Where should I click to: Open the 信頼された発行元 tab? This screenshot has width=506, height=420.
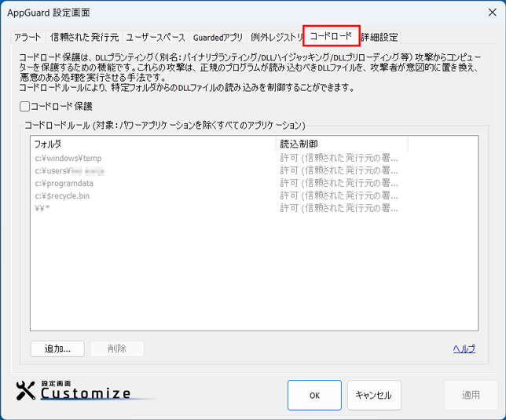pos(84,37)
